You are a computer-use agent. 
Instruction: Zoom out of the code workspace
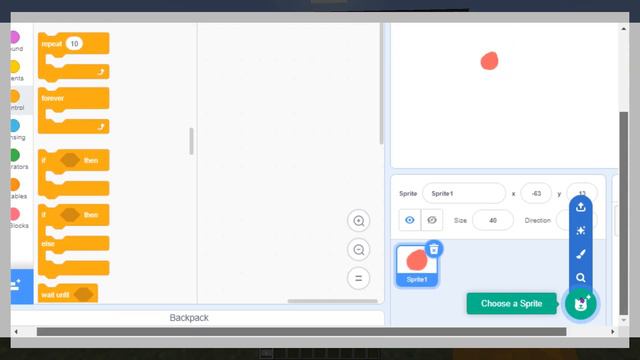(x=358, y=249)
